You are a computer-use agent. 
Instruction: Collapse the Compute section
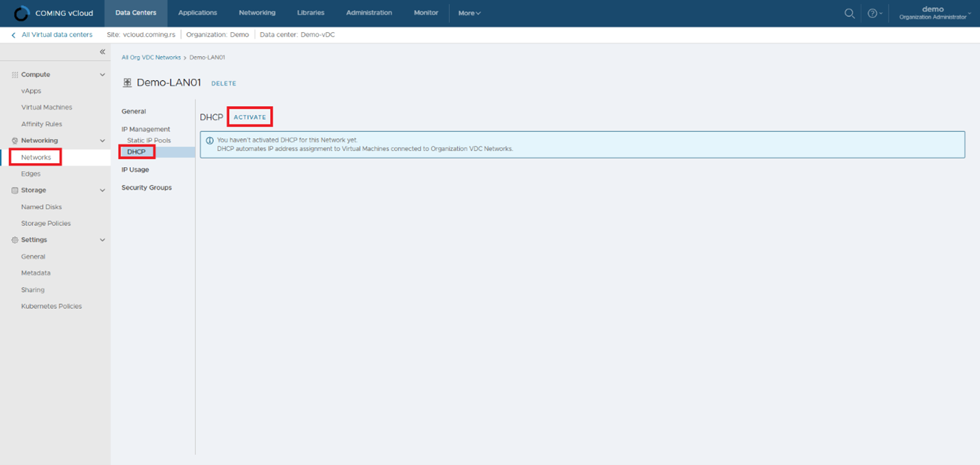pos(103,75)
